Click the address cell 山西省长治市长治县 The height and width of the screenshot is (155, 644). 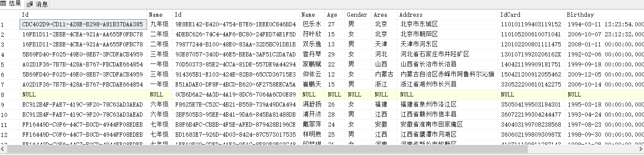coord(448,65)
